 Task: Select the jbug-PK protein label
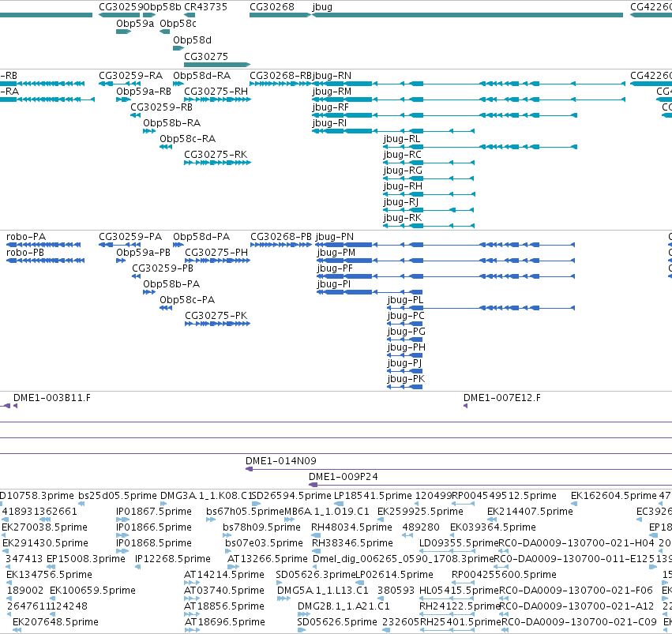click(407, 379)
